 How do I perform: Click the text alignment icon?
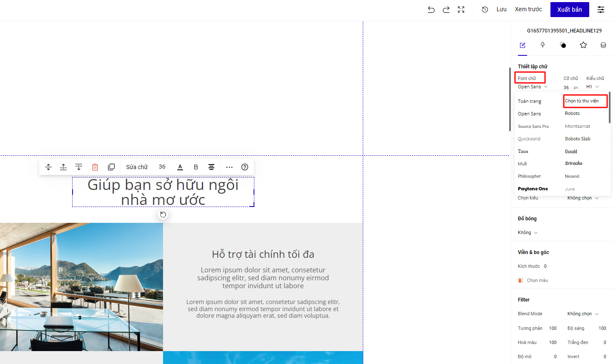211,167
